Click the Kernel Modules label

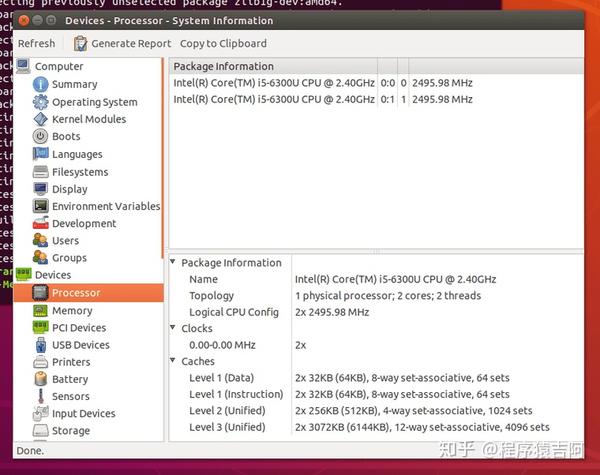[89, 119]
